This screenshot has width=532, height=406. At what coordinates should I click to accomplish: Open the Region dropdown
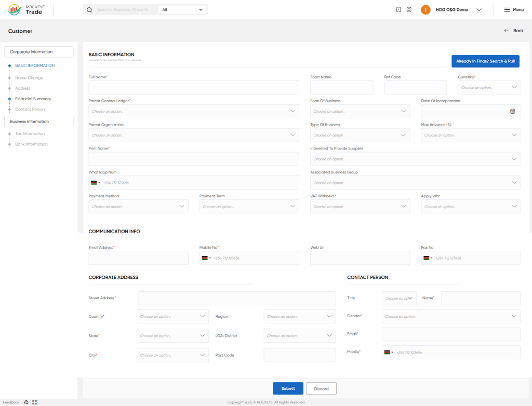tap(300, 317)
